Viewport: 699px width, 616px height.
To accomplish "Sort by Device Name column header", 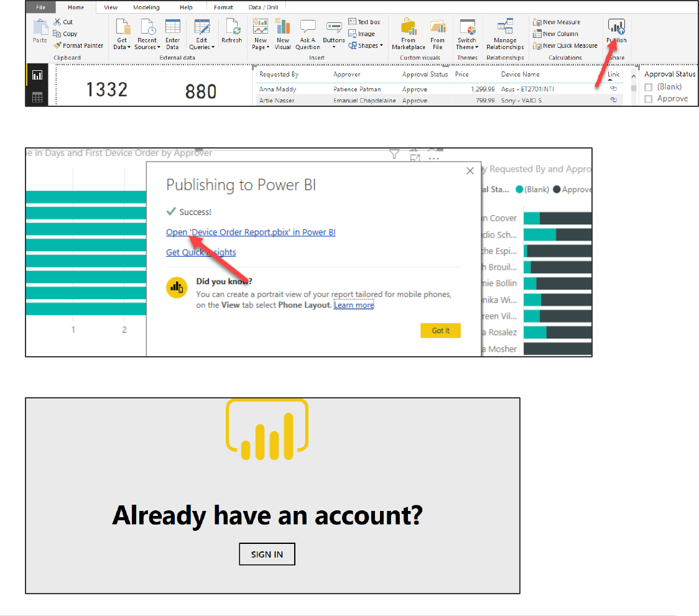I will coord(521,75).
